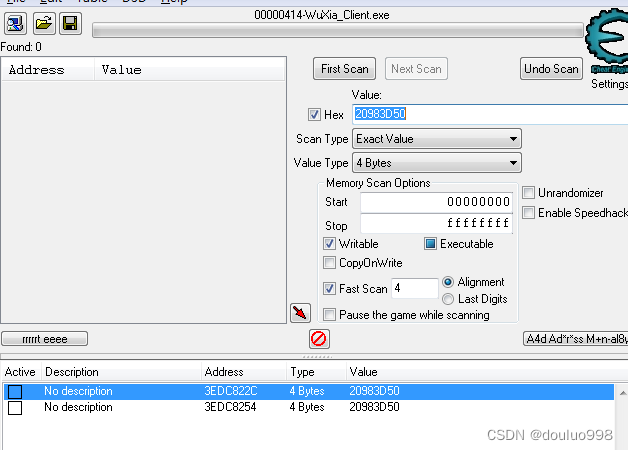Click the open folder toolbar icon
This screenshot has width=628, height=450.
point(43,23)
